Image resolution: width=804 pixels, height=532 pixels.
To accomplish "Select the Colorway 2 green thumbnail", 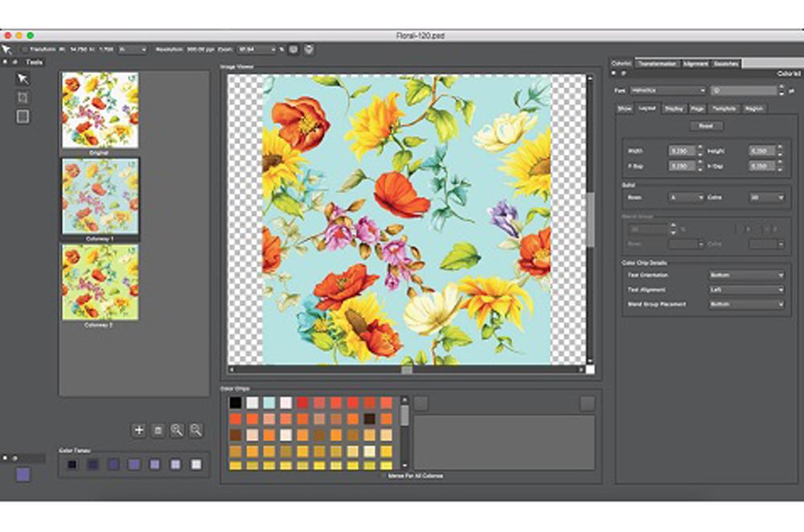I will (100, 282).
